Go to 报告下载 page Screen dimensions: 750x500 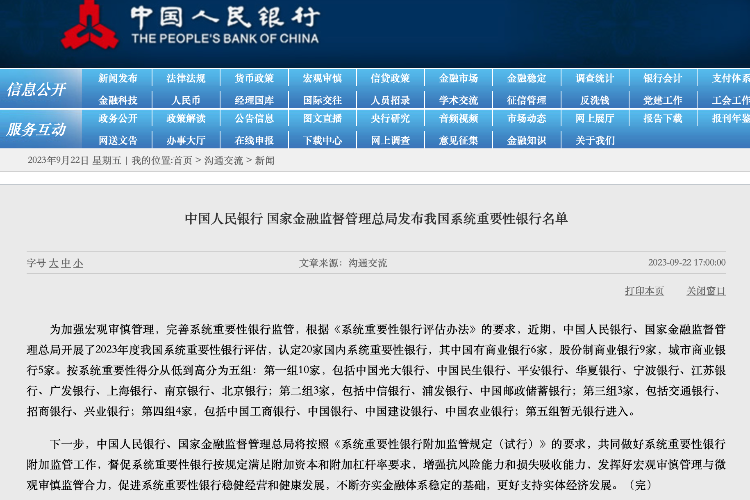tap(662, 118)
